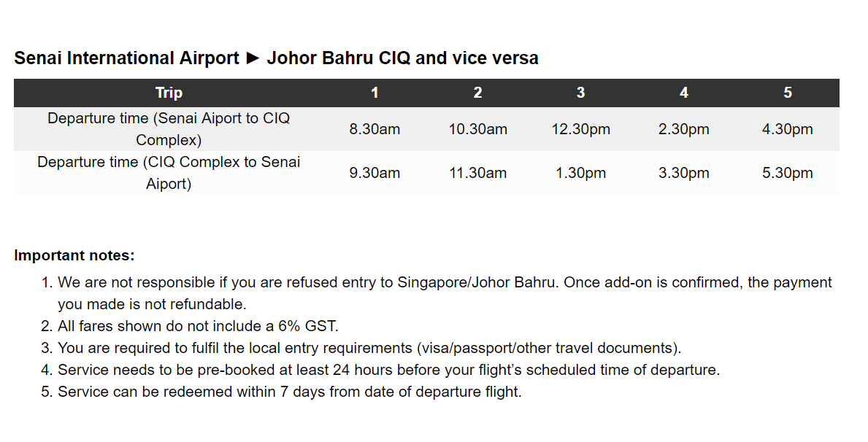Click the 12.30pm departure time

click(x=580, y=129)
